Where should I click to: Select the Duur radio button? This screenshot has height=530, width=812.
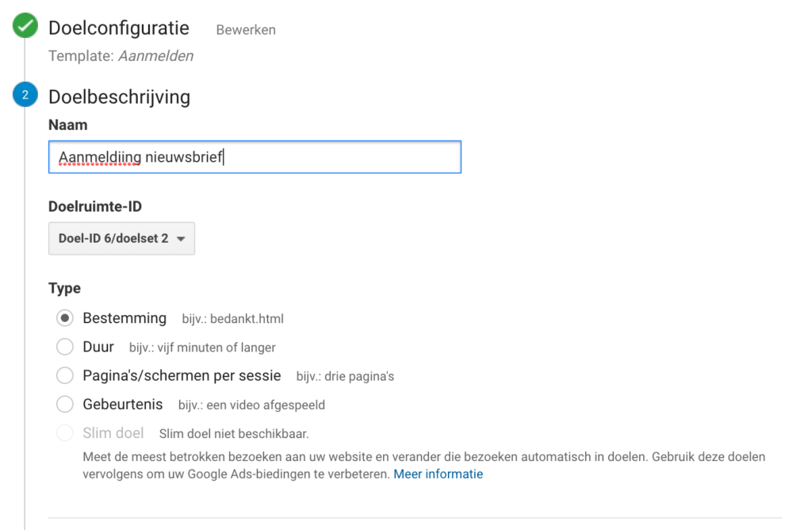point(65,347)
